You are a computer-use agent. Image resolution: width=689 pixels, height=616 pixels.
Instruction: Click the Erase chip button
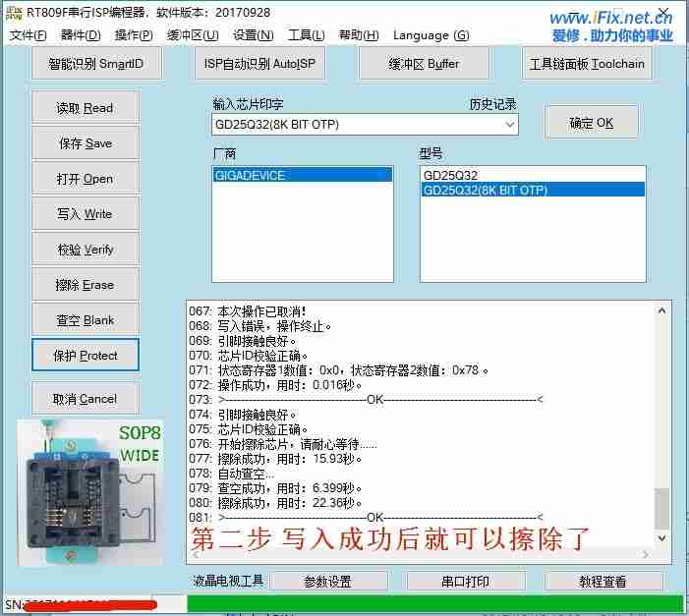pos(86,285)
